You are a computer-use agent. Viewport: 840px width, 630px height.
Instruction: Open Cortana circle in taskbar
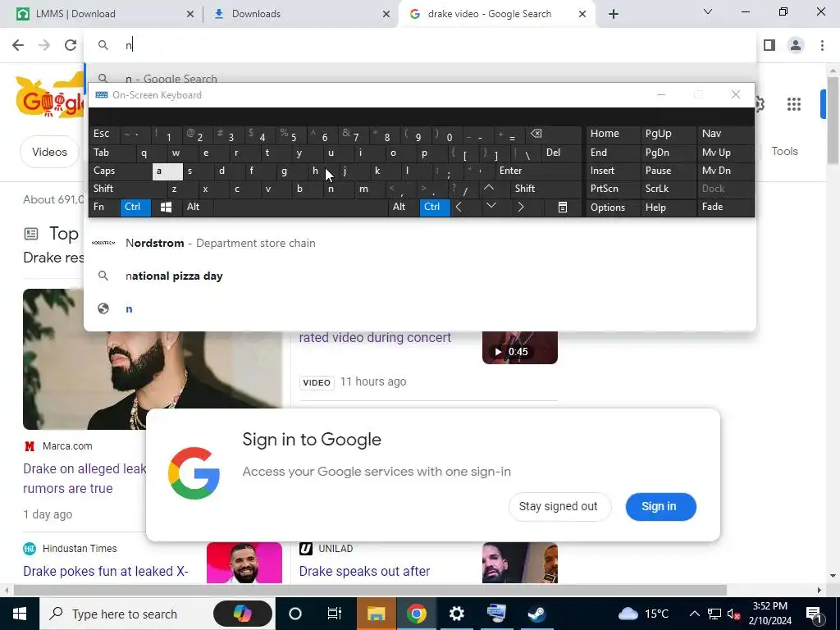[x=294, y=614]
